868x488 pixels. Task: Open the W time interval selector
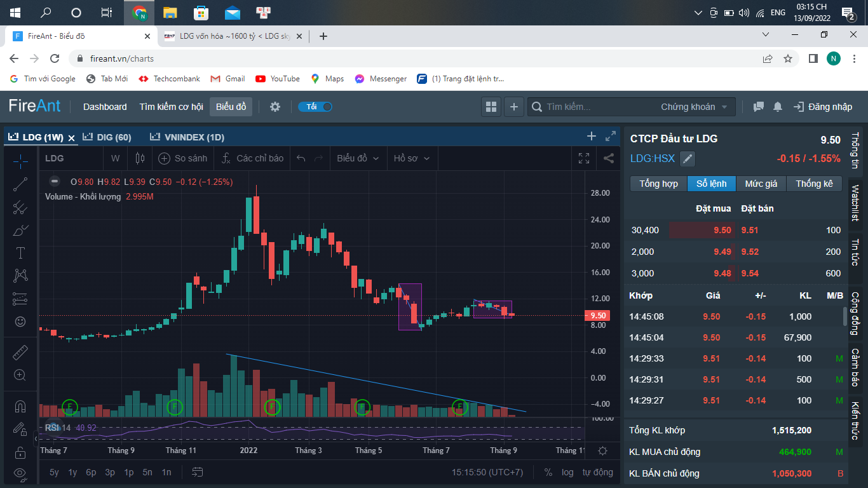[x=115, y=158]
